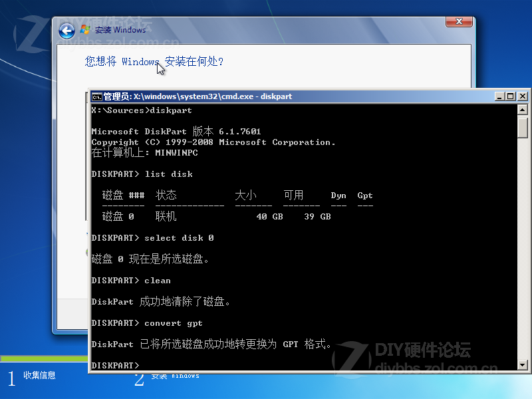Click the '收集信息' step one label
The width and height of the screenshot is (532, 399).
click(x=39, y=375)
